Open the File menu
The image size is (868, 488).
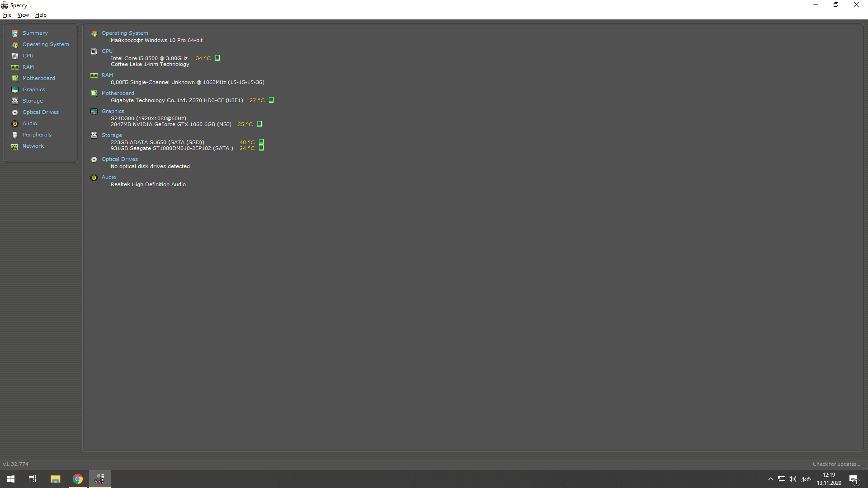[7, 15]
